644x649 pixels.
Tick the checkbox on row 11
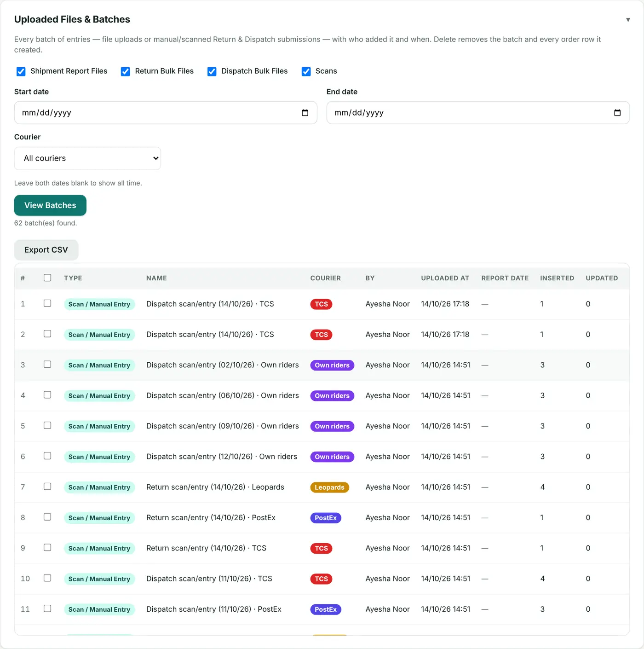[x=47, y=608]
